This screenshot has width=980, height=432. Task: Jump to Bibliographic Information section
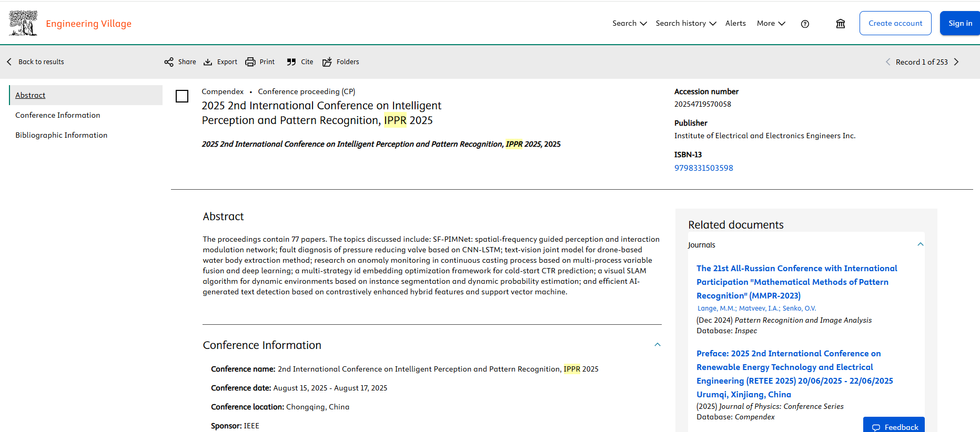click(61, 135)
